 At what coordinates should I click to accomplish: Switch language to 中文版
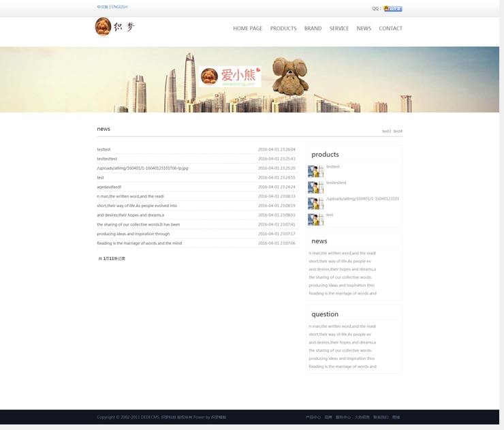click(102, 7)
